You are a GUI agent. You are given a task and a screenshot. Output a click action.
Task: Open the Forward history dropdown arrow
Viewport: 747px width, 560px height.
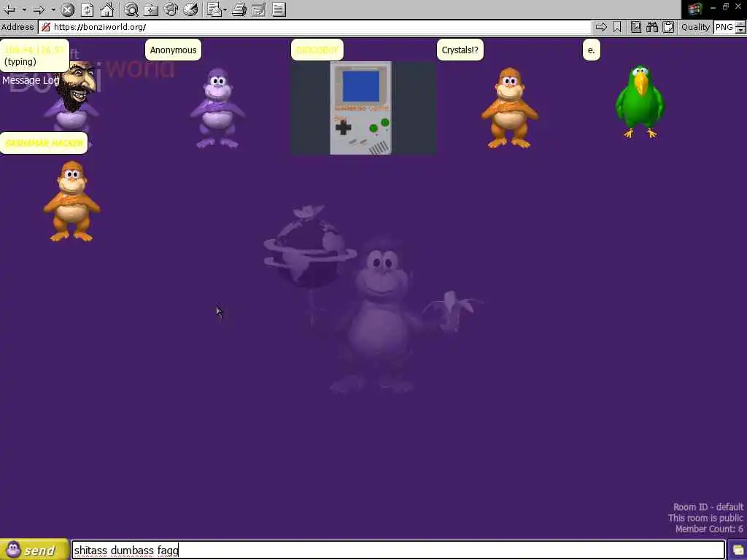pos(53,9)
